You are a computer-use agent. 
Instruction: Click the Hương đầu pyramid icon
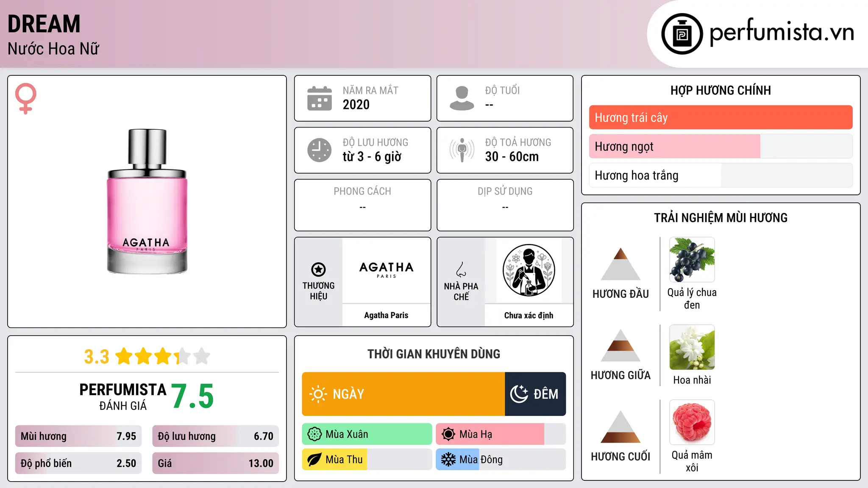coord(620,264)
